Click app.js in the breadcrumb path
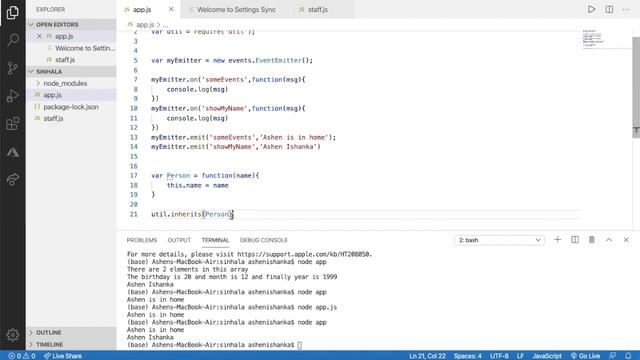640x360 pixels. [145, 25]
